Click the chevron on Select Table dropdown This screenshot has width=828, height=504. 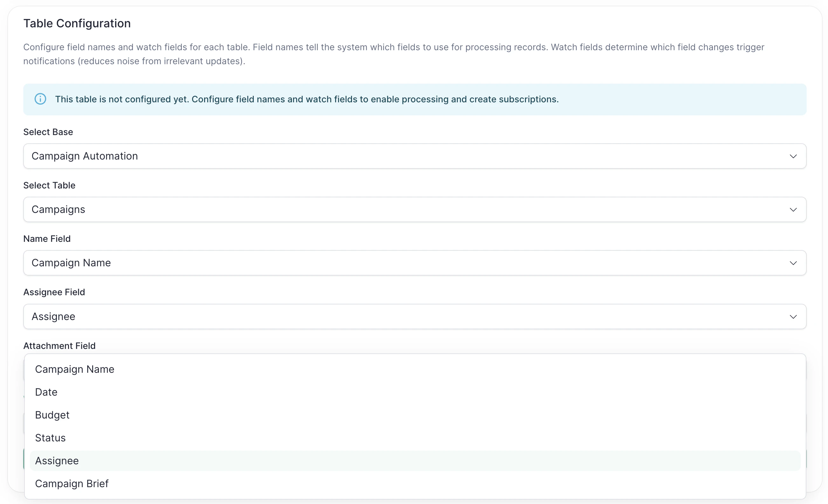793,209
